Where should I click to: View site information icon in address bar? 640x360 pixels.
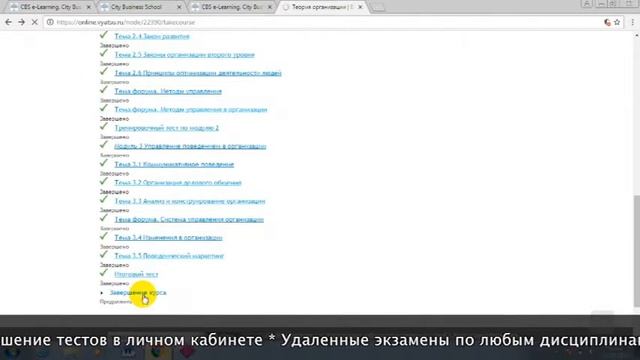pos(50,22)
